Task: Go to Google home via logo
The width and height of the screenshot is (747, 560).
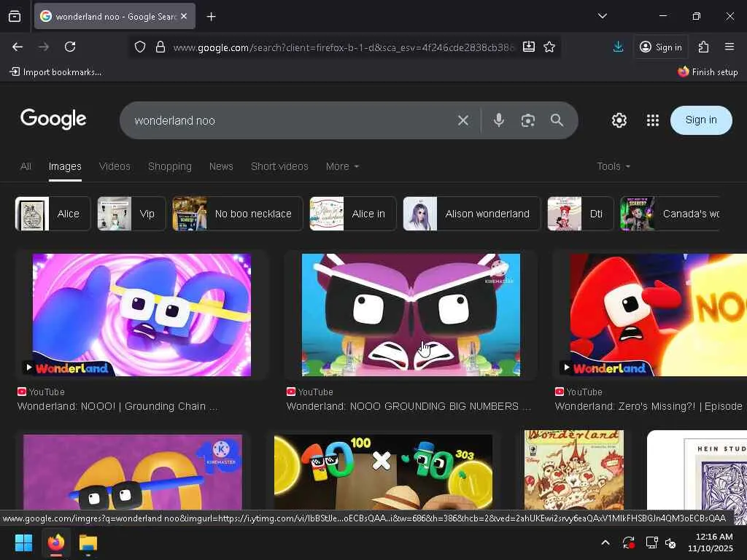Action: [x=53, y=119]
